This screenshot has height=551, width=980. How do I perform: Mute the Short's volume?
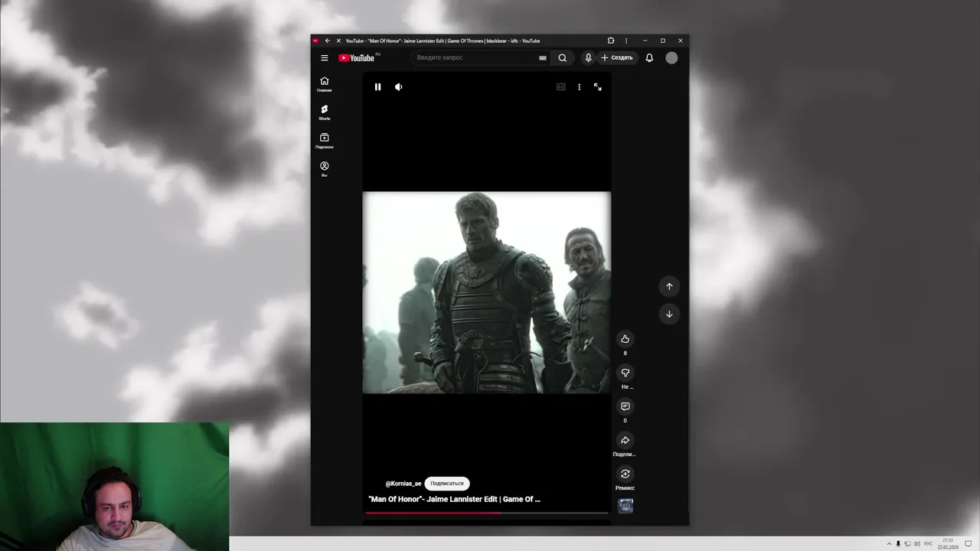398,87
